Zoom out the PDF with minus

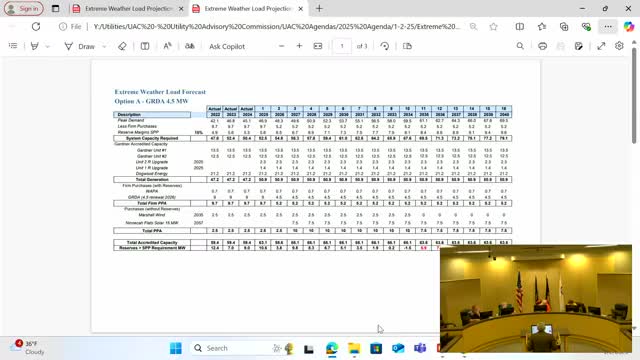click(x=281, y=46)
